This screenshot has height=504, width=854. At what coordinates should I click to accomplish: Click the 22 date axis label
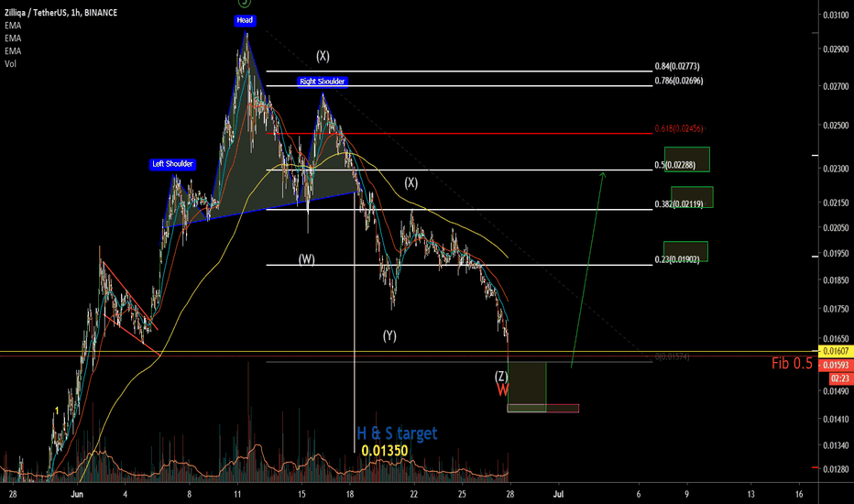[x=414, y=494]
